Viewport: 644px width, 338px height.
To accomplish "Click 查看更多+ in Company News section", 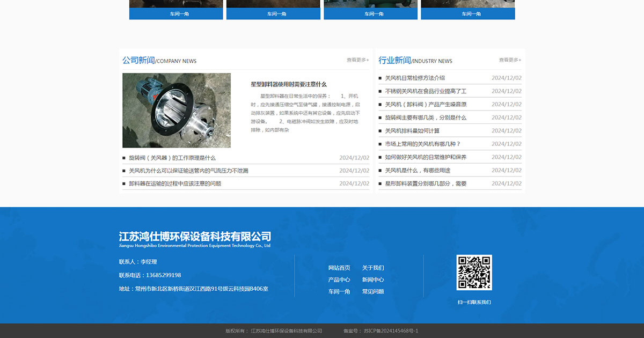I will pyautogui.click(x=357, y=60).
